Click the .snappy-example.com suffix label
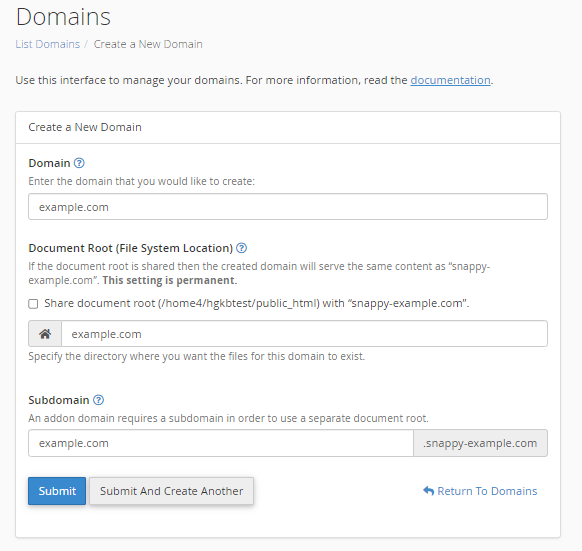This screenshot has height=551, width=582. 480,443
